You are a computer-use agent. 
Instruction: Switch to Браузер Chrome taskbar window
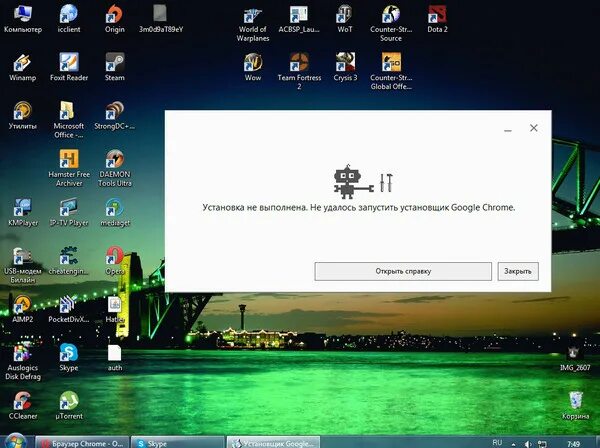pos(82,442)
